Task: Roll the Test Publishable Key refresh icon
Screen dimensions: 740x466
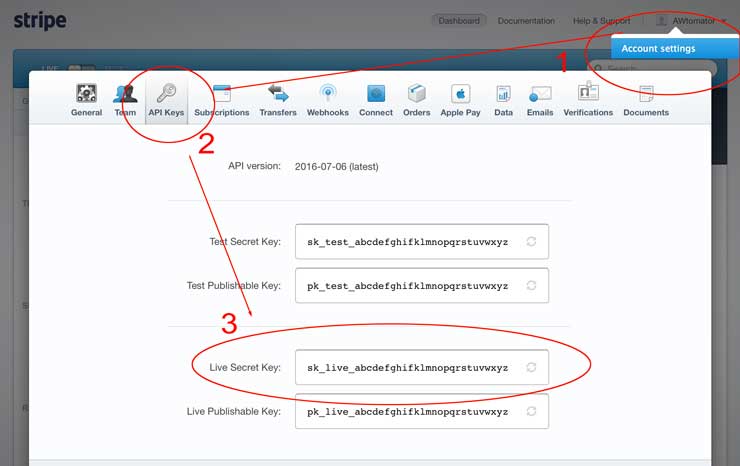Action: pyautogui.click(x=531, y=285)
